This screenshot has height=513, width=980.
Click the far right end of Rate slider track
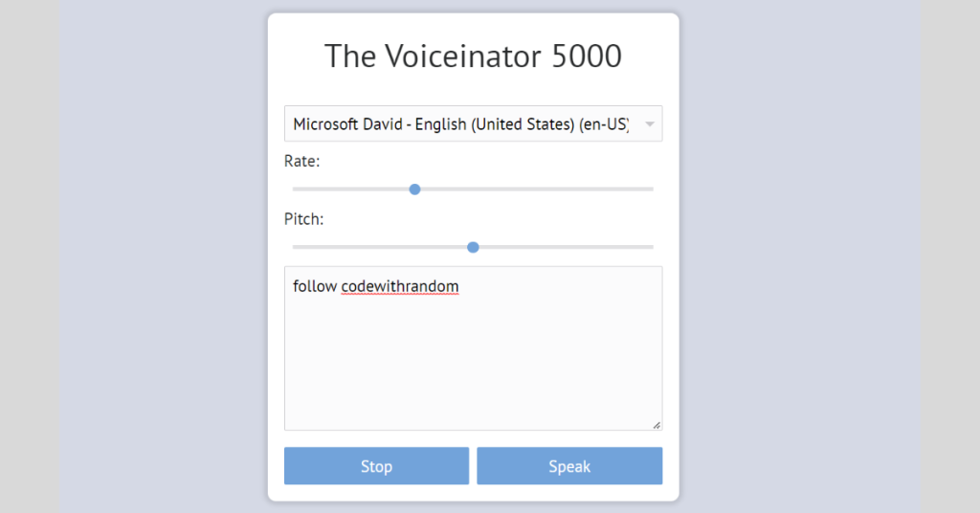[x=651, y=190]
